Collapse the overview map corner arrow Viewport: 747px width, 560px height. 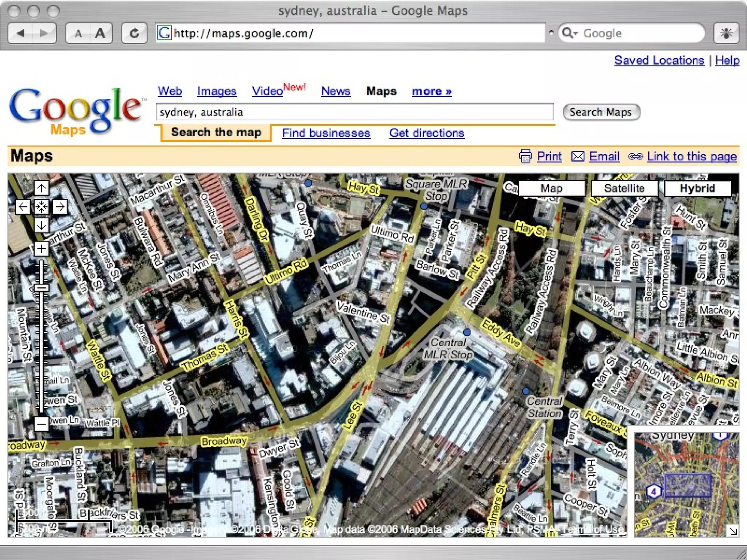[x=732, y=530]
